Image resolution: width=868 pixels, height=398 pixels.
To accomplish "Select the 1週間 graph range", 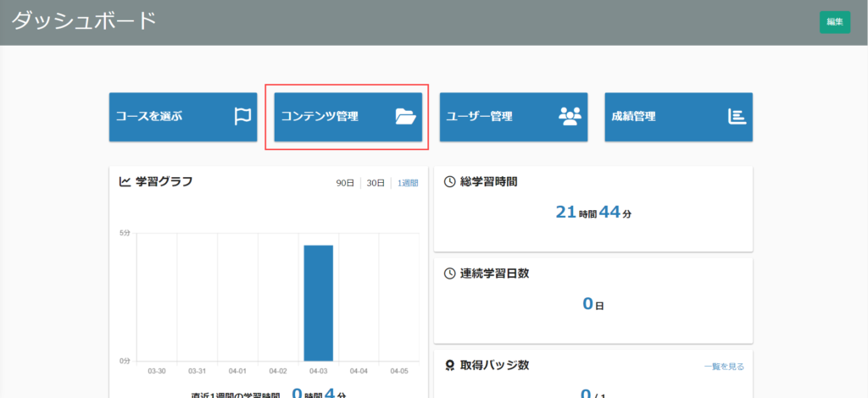I will point(407,182).
